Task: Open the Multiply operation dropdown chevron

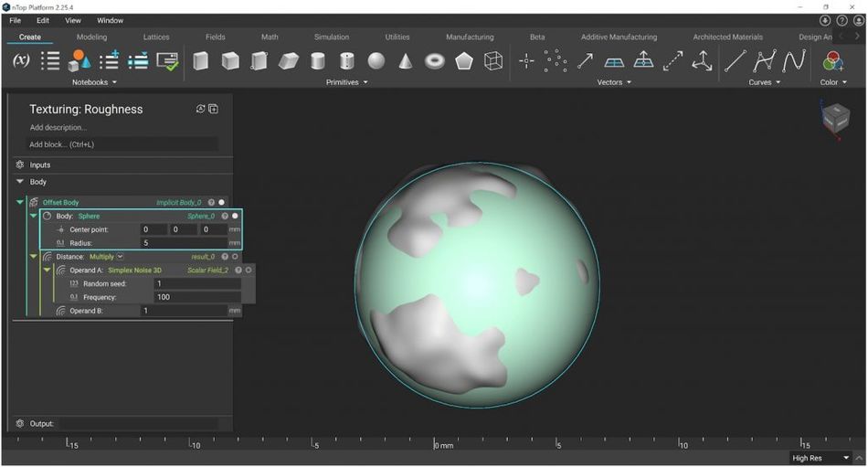Action: click(120, 257)
